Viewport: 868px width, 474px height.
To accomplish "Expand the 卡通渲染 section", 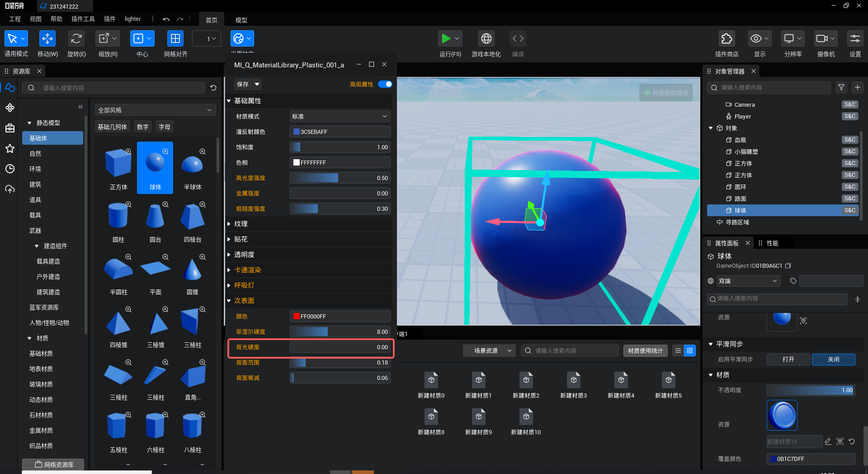I will [229, 270].
